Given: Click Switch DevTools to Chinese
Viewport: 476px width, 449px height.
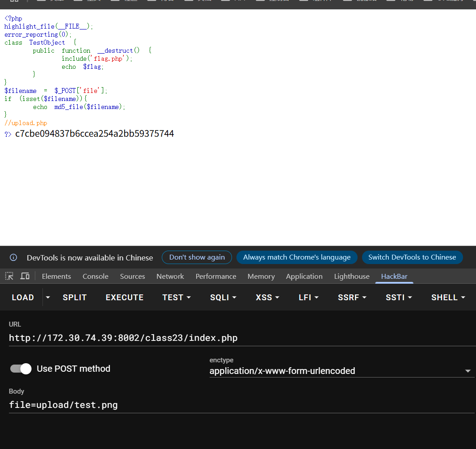Looking at the screenshot, I should point(412,257).
